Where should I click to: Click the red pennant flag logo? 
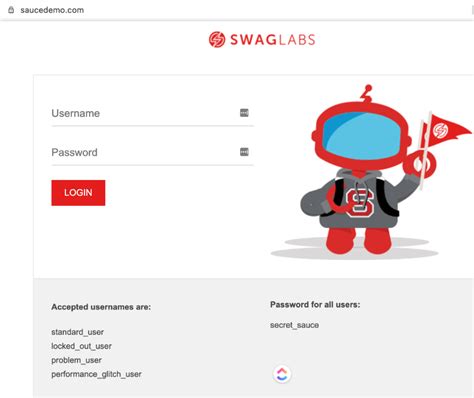(x=447, y=131)
